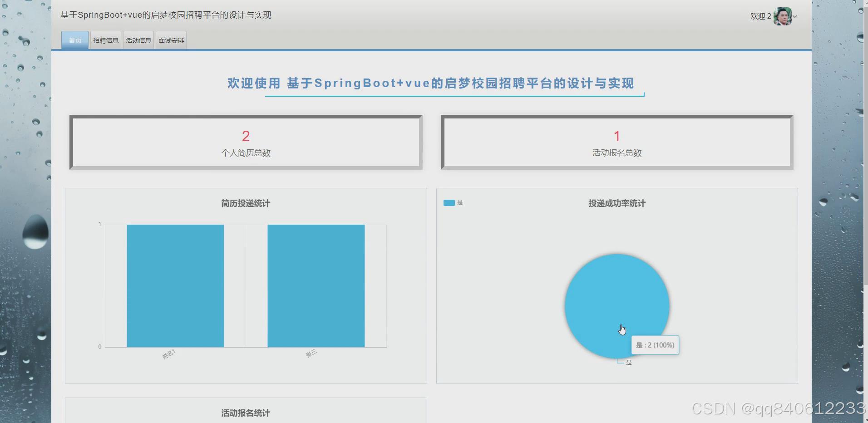Click the 姓名1 bar in resume chart
868x423 pixels.
(175, 286)
